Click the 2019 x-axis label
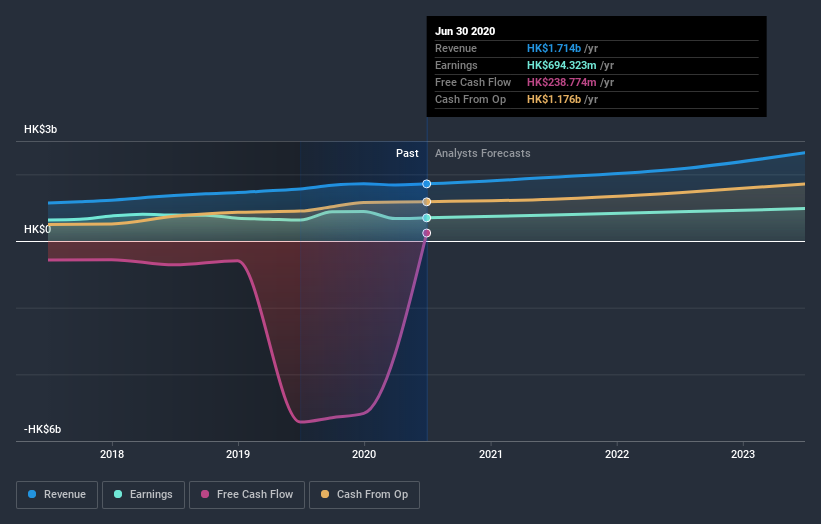 (238, 454)
